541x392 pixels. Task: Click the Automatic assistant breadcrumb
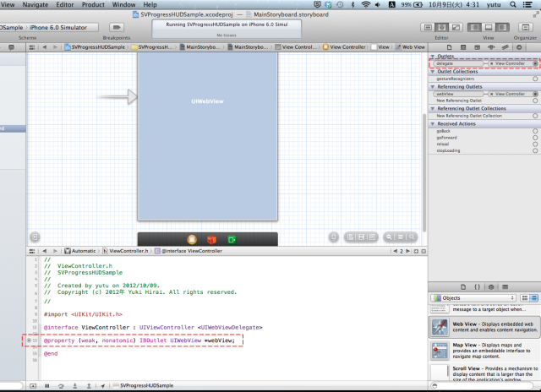point(80,251)
